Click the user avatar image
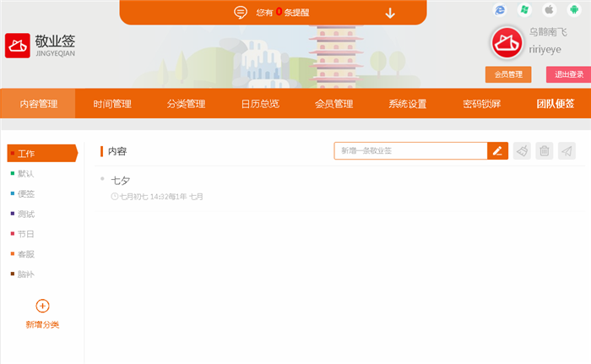591x364 pixels. coord(507,43)
